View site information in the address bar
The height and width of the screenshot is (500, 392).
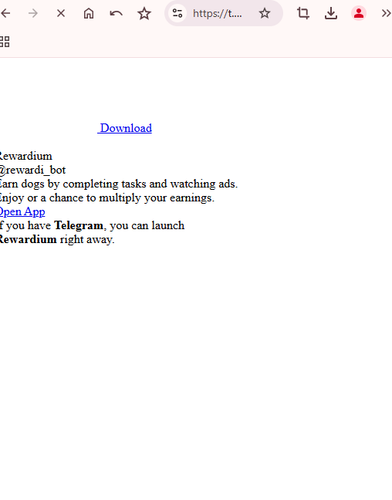177,13
